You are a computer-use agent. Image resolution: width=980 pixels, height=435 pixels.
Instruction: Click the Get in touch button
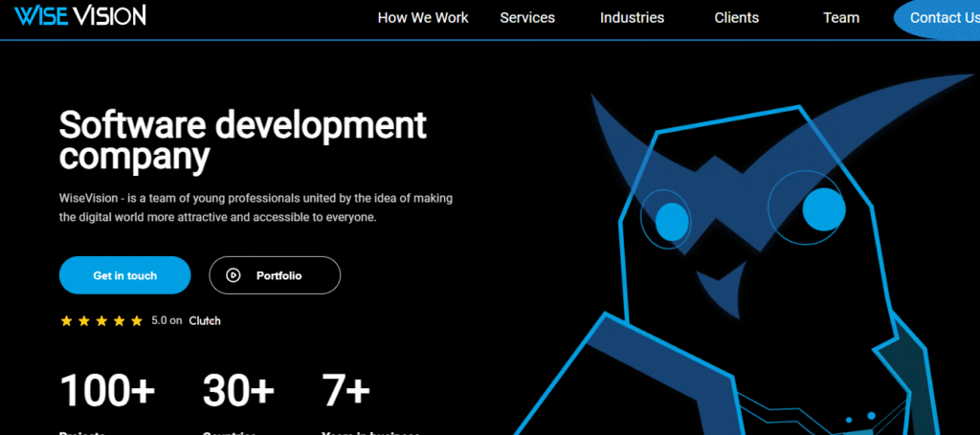click(125, 275)
